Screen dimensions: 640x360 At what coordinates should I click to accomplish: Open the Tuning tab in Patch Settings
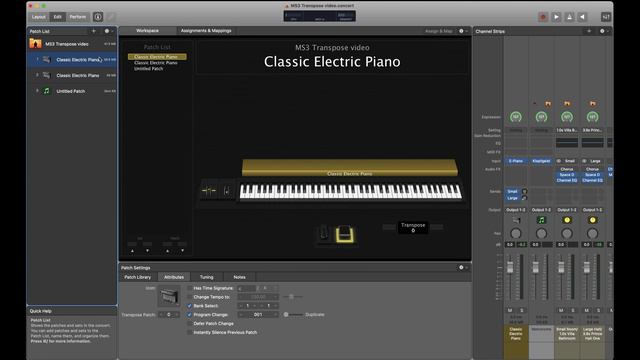click(x=207, y=277)
